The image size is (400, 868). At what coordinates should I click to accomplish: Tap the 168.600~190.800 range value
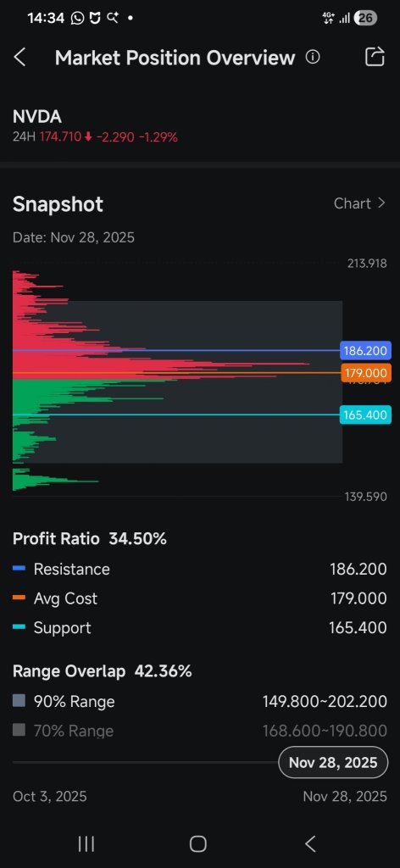325,731
